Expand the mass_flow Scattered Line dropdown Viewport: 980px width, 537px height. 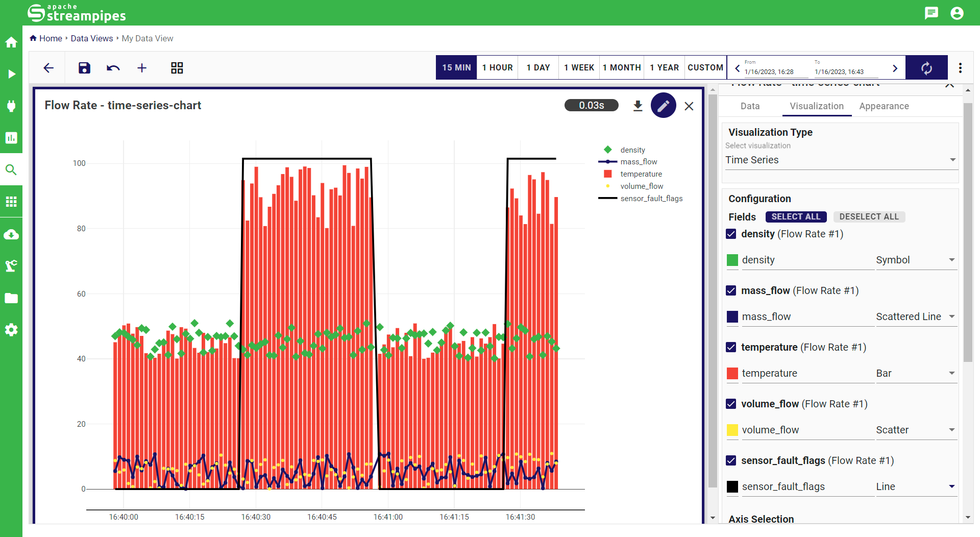[916, 316]
